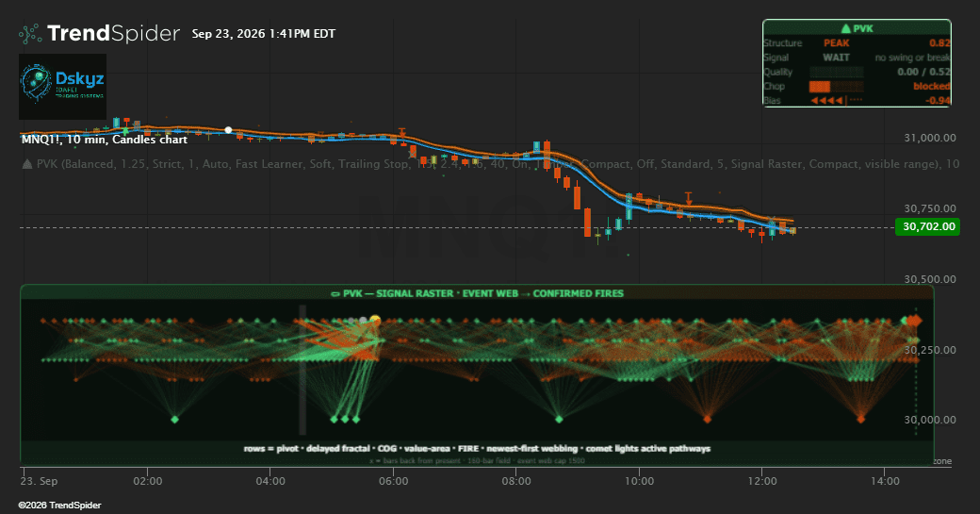Click the 'blocked' chop status
This screenshot has height=514, width=980.
click(931, 86)
